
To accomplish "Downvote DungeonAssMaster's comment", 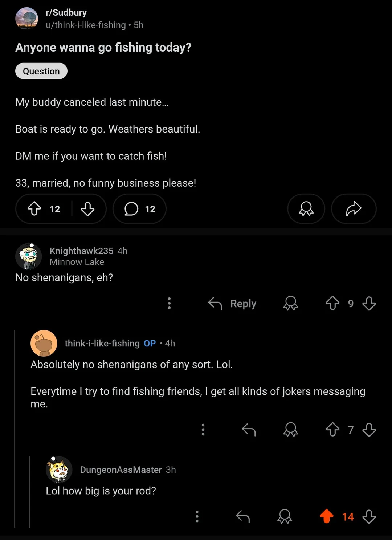I will pos(369,516).
